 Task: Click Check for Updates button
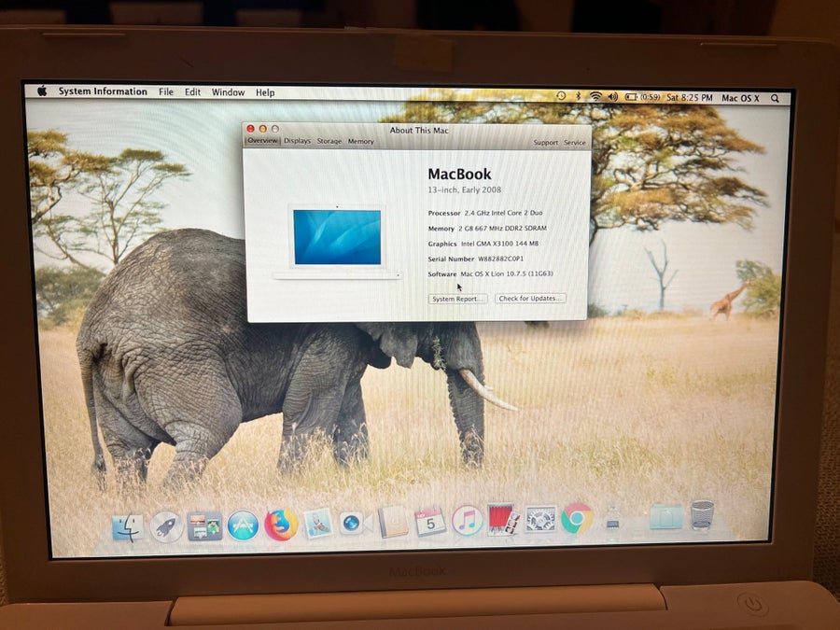pos(530,298)
